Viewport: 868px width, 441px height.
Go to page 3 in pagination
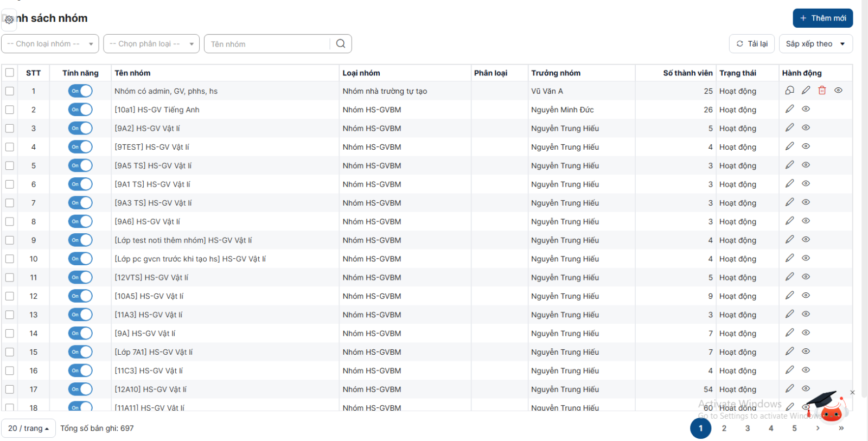tap(748, 429)
